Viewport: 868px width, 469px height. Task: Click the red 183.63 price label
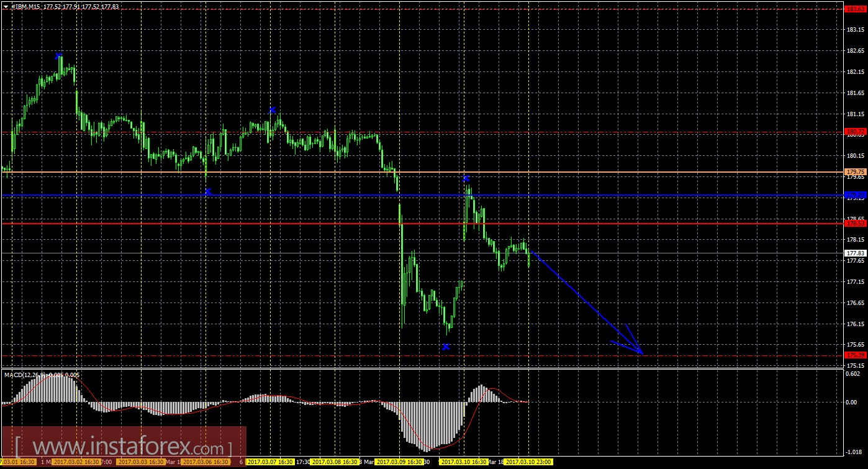click(x=855, y=9)
